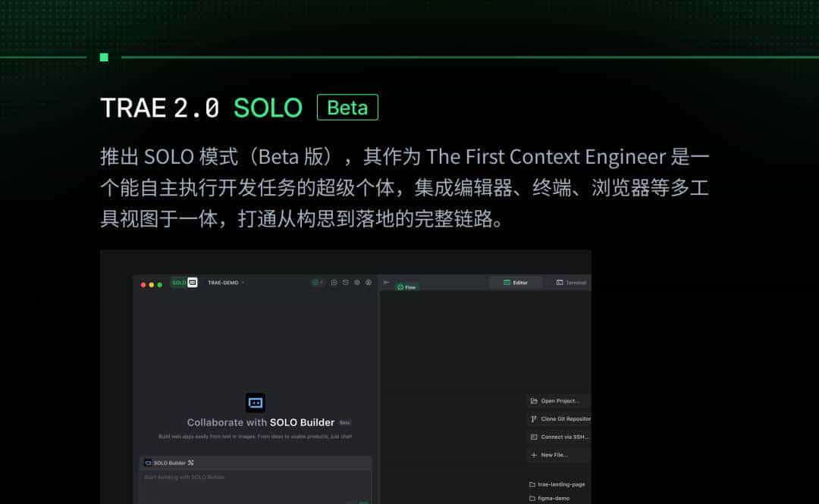Click the figma-demo folder icon
This screenshot has height=504, width=819.
[532, 498]
